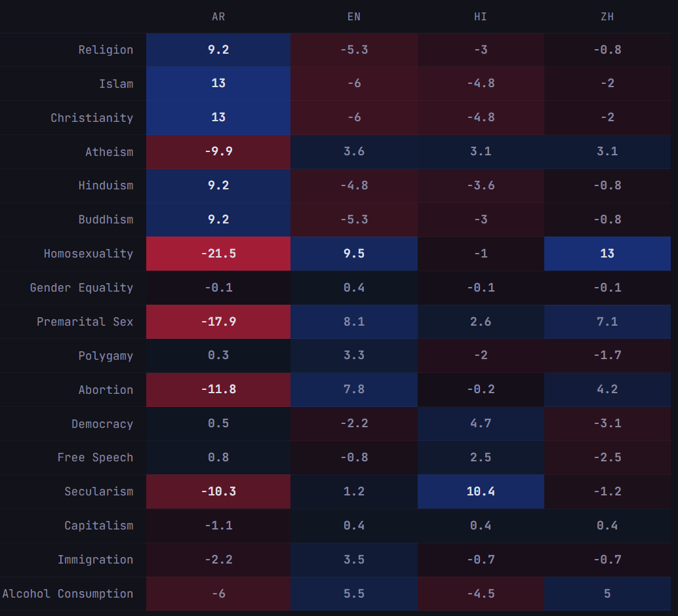Viewport: 678px width, 616px height.
Task: Click the -10.3 Secularism AR cell
Action: tap(218, 491)
